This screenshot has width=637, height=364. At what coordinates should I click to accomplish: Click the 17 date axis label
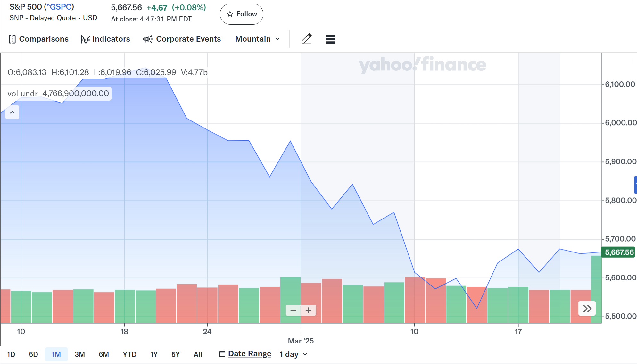click(x=518, y=332)
